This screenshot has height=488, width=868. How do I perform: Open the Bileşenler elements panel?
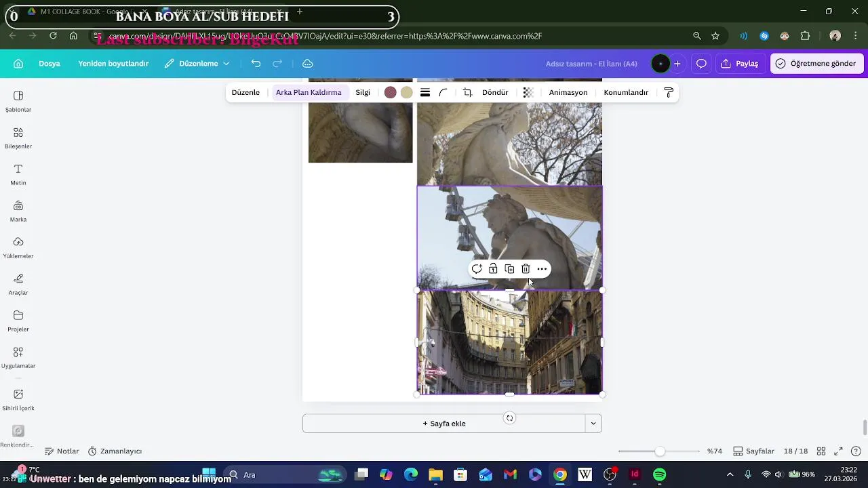(x=18, y=138)
